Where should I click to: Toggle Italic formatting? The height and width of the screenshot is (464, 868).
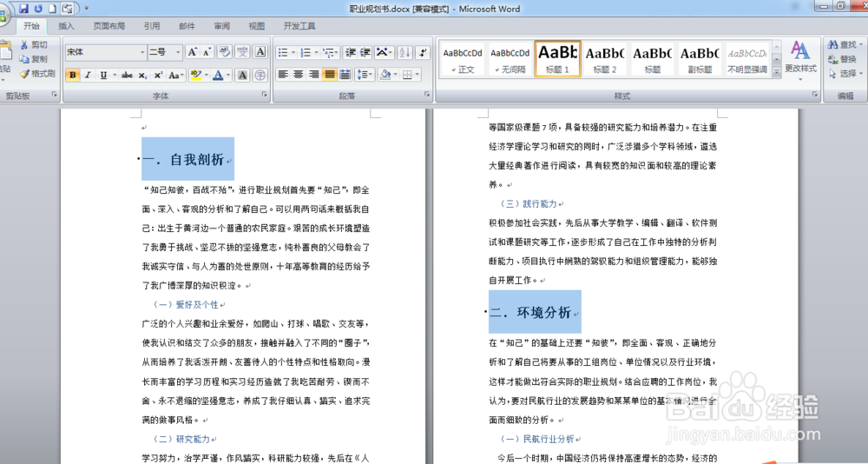pos(88,75)
